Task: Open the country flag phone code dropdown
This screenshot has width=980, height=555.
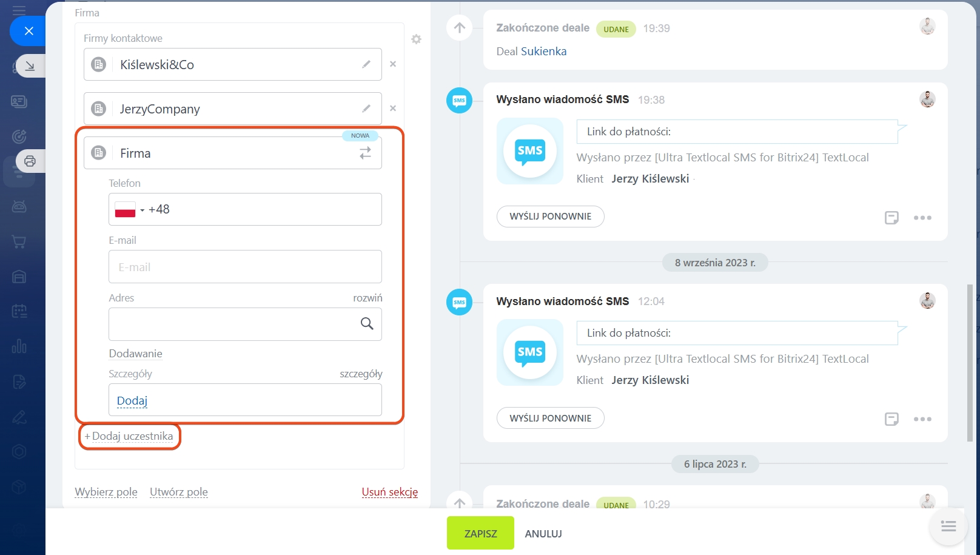Action: pos(130,209)
